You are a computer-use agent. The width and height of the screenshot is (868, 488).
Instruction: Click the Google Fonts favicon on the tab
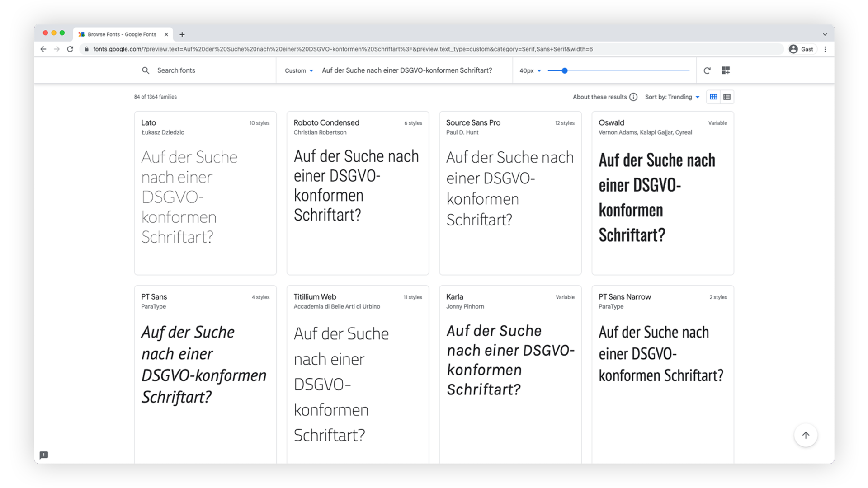coord(81,34)
